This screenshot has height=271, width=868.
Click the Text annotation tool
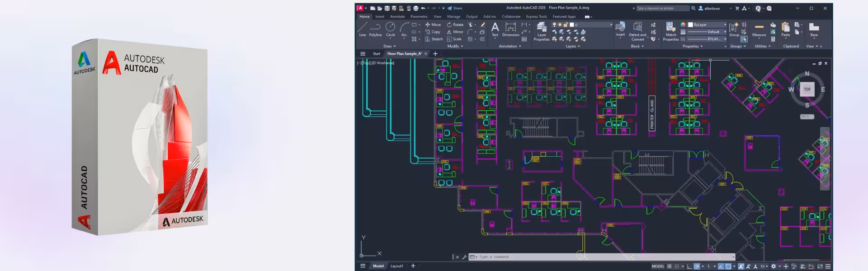pos(495,30)
